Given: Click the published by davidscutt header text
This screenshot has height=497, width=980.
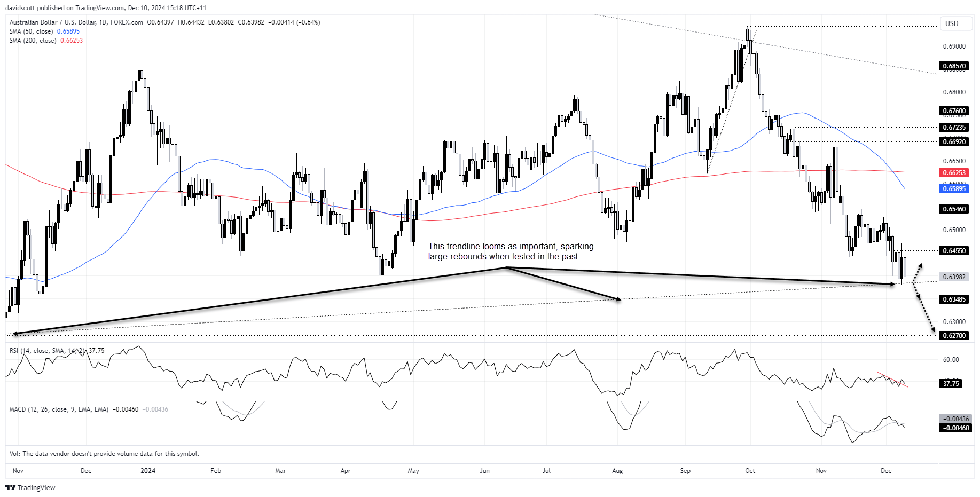Looking at the screenshot, I should tap(106, 8).
